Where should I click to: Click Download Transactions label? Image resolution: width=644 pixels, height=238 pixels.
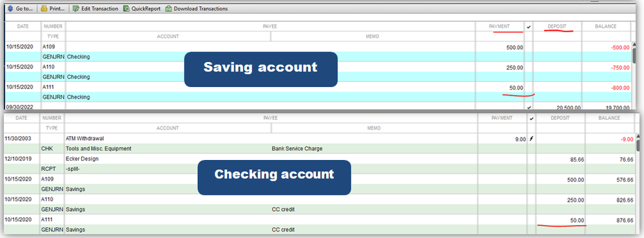(200, 8)
